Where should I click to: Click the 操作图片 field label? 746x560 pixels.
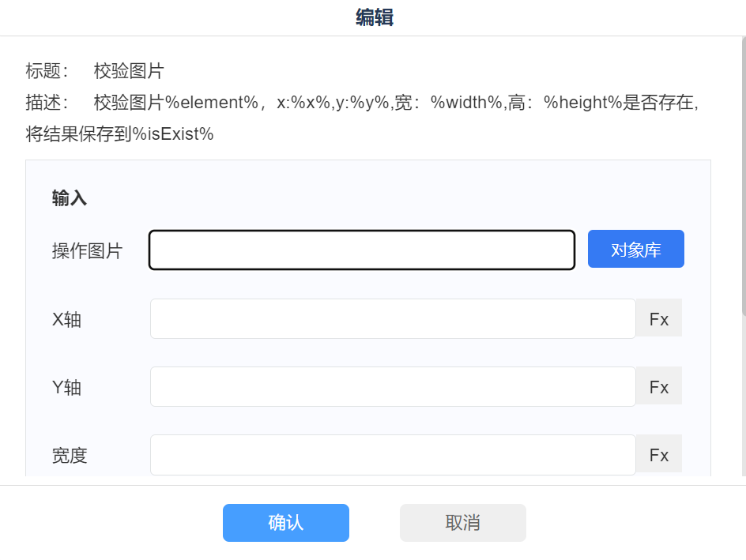tap(87, 251)
